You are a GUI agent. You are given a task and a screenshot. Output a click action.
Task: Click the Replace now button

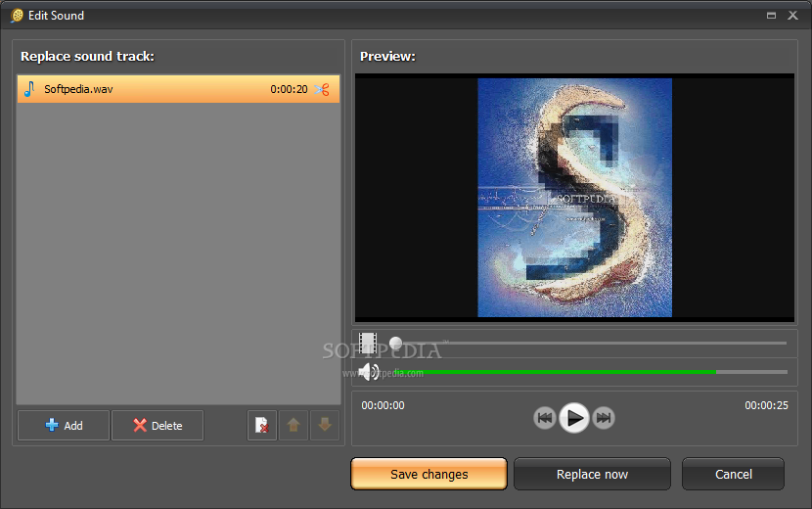pyautogui.click(x=592, y=474)
